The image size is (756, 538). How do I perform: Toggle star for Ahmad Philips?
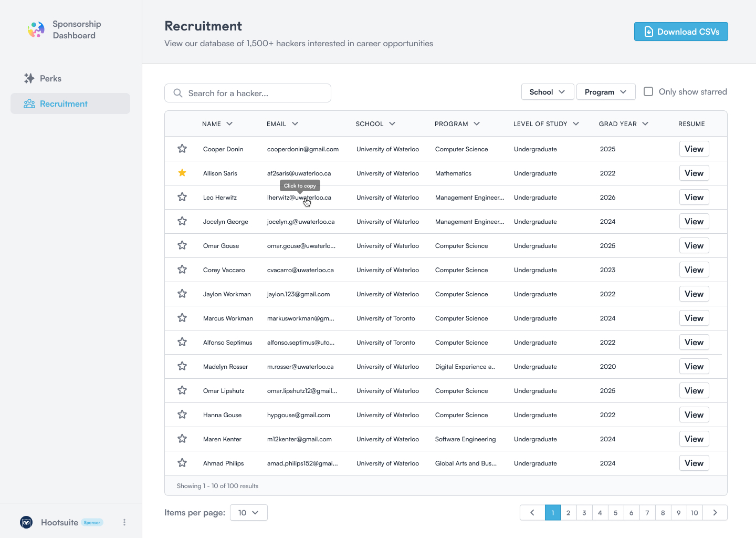[182, 463]
